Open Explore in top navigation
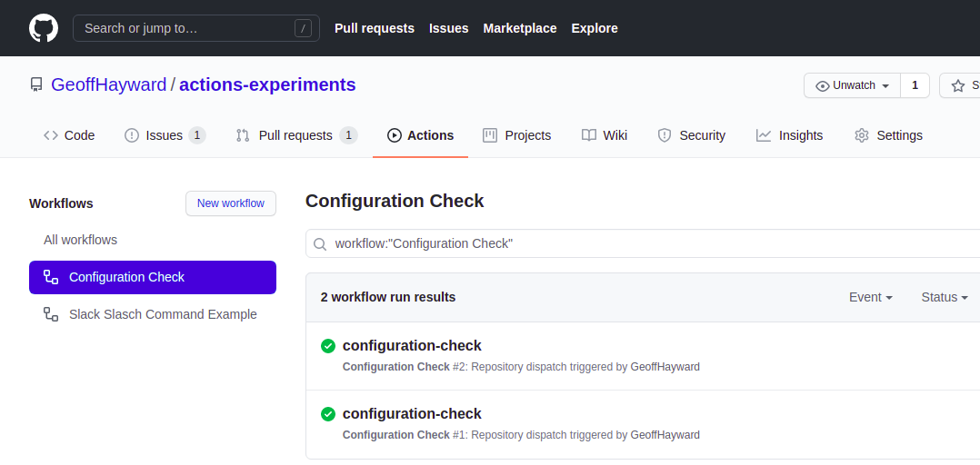This screenshot has height=465, width=980. point(595,28)
